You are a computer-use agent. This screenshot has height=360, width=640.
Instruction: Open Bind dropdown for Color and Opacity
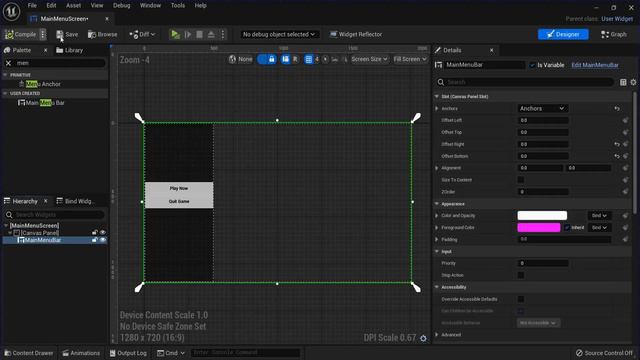(x=599, y=216)
